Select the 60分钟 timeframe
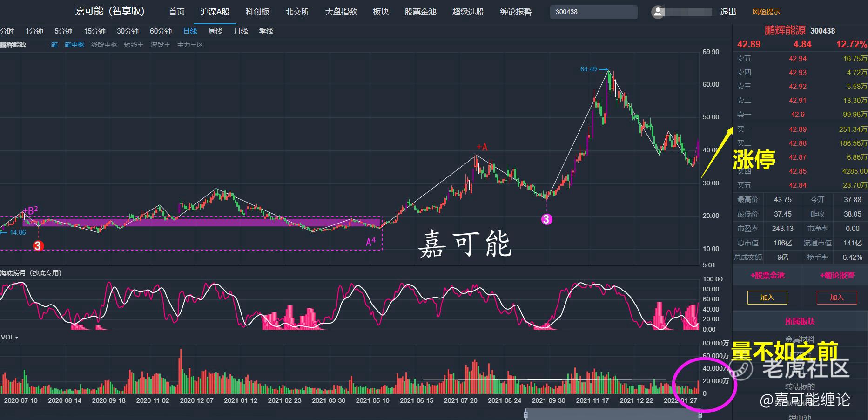Image resolution: width=868 pixels, height=420 pixels. tap(161, 31)
